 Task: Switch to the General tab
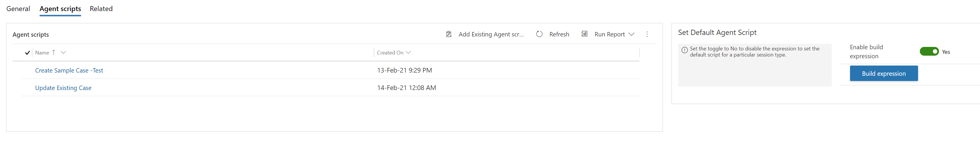point(18,9)
